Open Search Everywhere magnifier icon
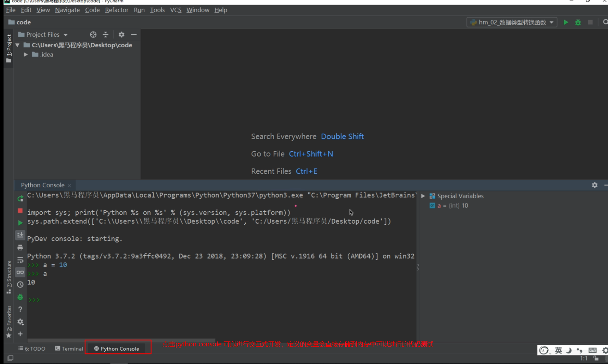Viewport: 608px width, 364px height. tap(605, 22)
